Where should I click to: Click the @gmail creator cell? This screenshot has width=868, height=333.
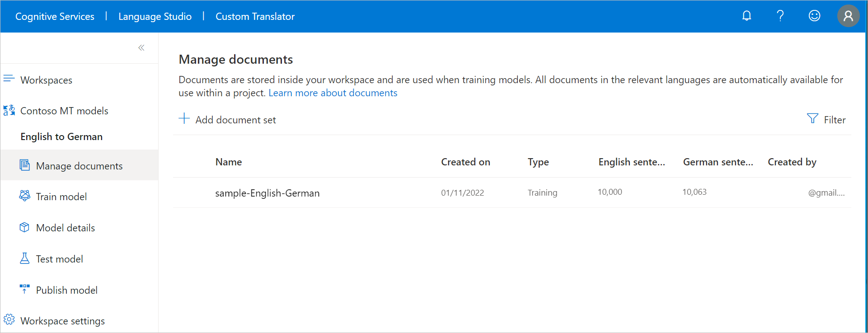click(x=826, y=192)
